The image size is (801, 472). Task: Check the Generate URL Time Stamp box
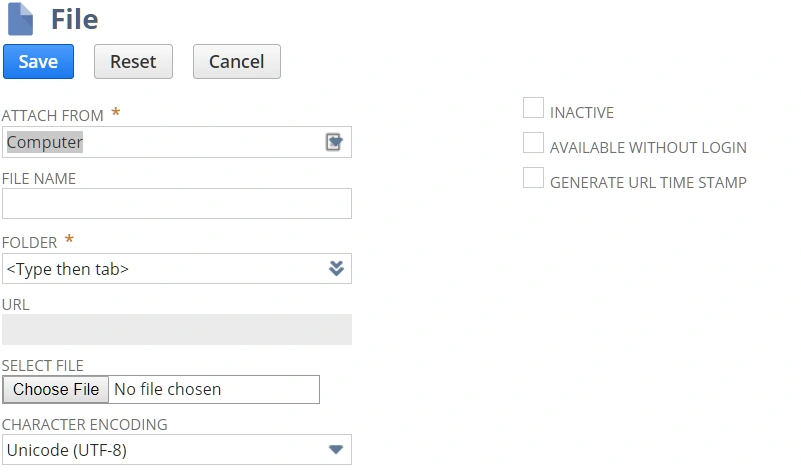[x=534, y=179]
